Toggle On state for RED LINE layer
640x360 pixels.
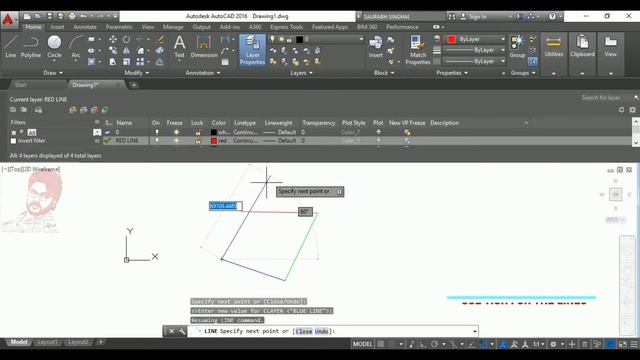157,140
